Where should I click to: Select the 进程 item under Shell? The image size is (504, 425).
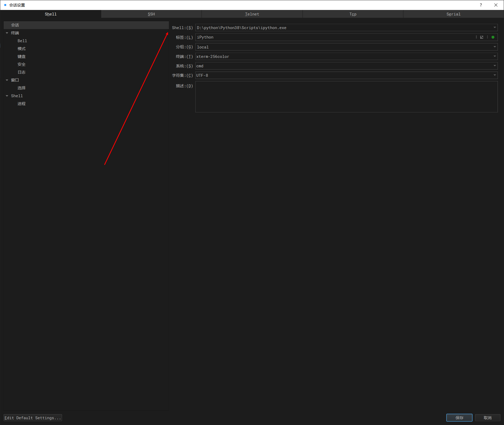pyautogui.click(x=22, y=104)
